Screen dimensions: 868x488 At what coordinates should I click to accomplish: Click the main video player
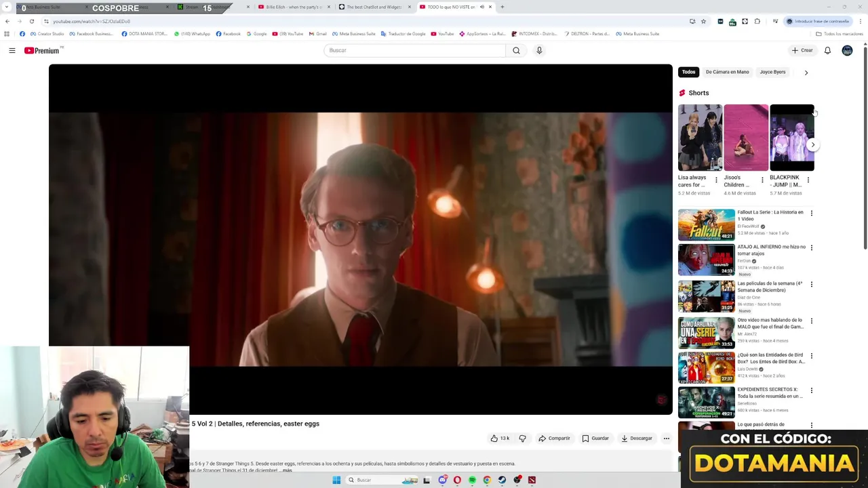(361, 239)
